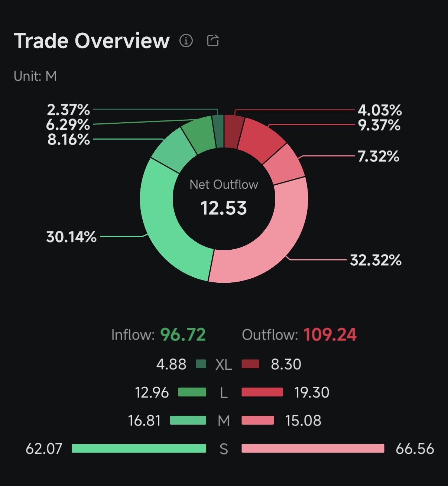The width and height of the screenshot is (448, 486).
Task: Toggle the XL category in the legend
Action: pyautogui.click(x=223, y=364)
